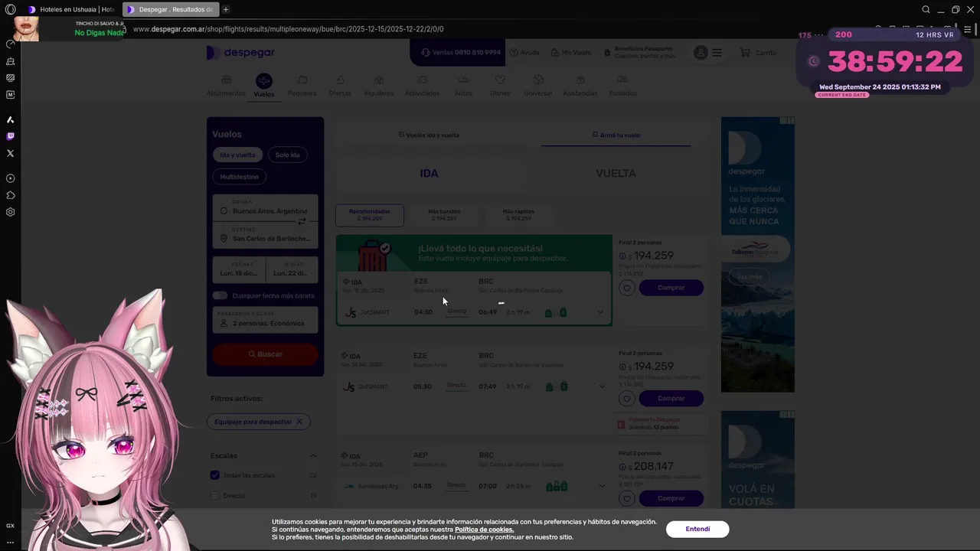Select Multidestino trip type
The width and height of the screenshot is (980, 551).
point(240,177)
